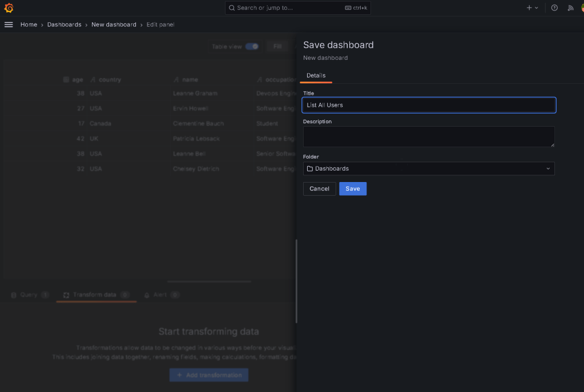Open the help question mark icon
Image resolution: width=584 pixels, height=392 pixels.
[x=554, y=8]
